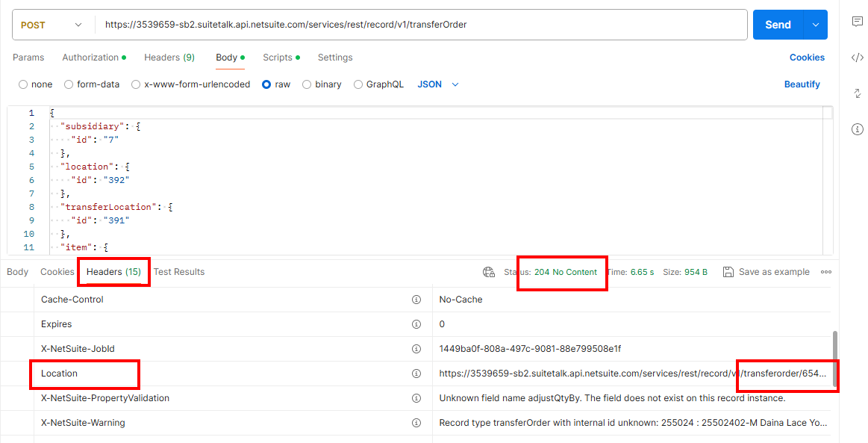The width and height of the screenshot is (868, 443).
Task: Select the GraphQL radio option
Action: pyautogui.click(x=358, y=84)
